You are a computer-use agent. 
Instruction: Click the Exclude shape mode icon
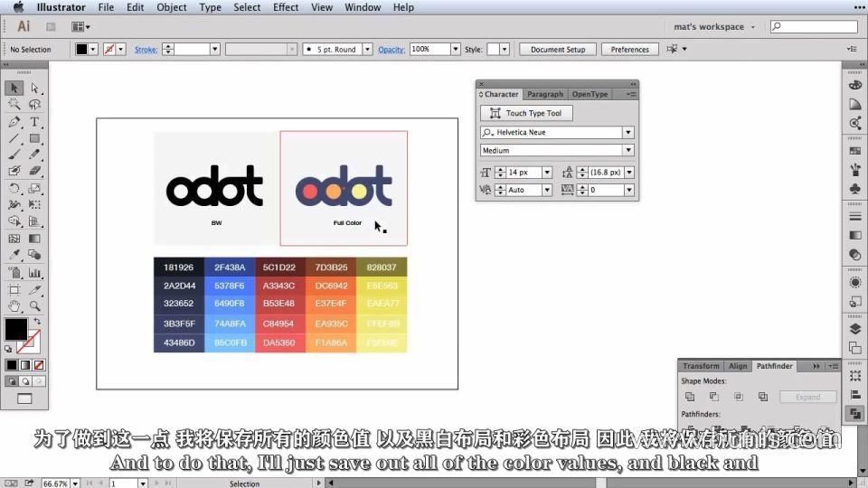click(x=763, y=397)
